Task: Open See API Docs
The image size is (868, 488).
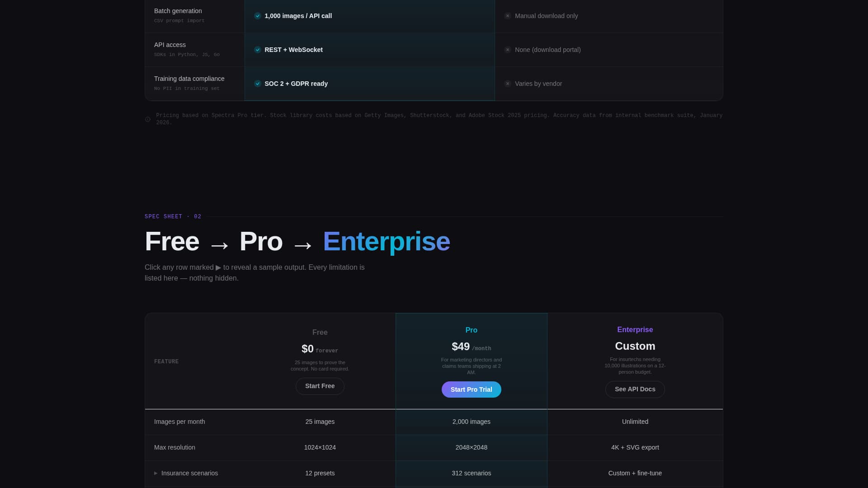Action: (x=635, y=389)
